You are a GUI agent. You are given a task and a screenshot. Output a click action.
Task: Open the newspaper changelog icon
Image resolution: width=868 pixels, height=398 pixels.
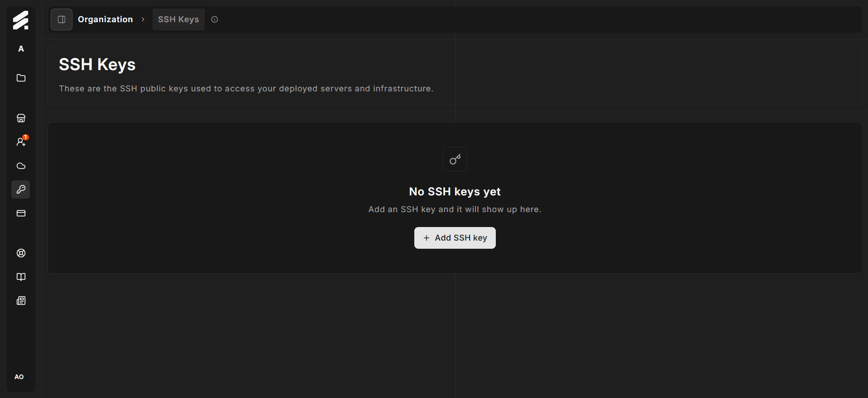click(x=21, y=301)
